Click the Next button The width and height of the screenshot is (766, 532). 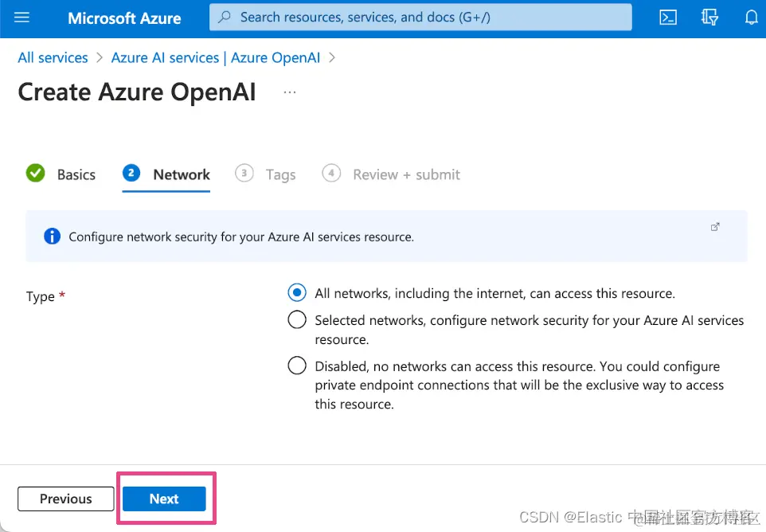pyautogui.click(x=164, y=499)
